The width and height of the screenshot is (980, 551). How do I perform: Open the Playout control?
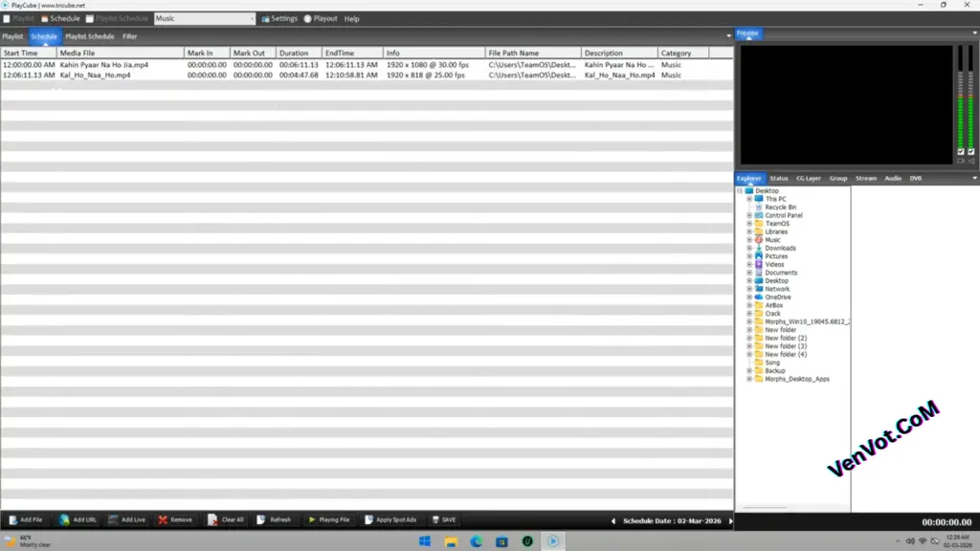(320, 18)
